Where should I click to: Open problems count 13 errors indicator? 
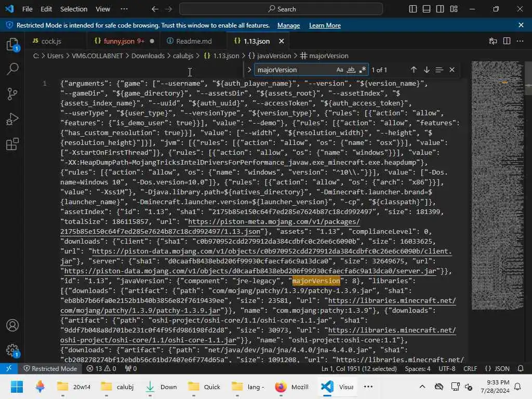point(101,368)
